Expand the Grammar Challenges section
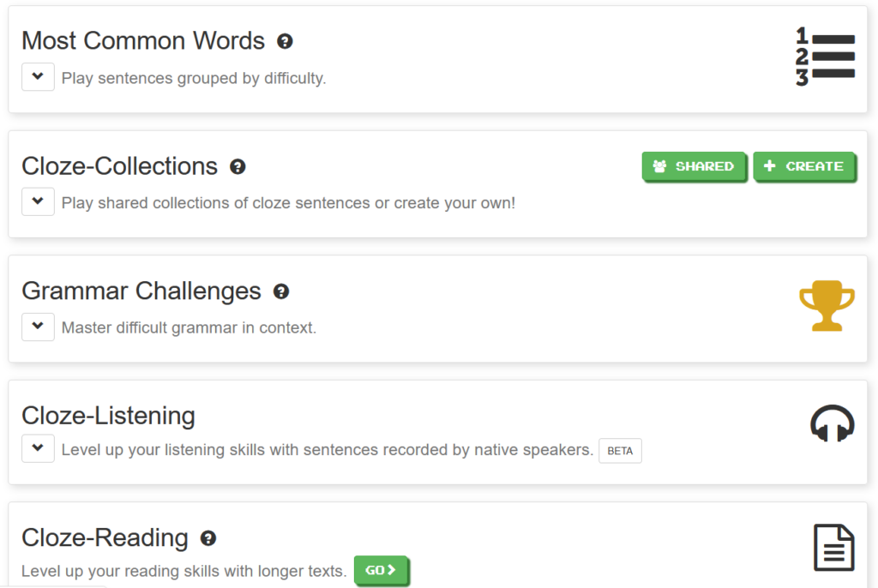878x588 pixels. pos(38,327)
